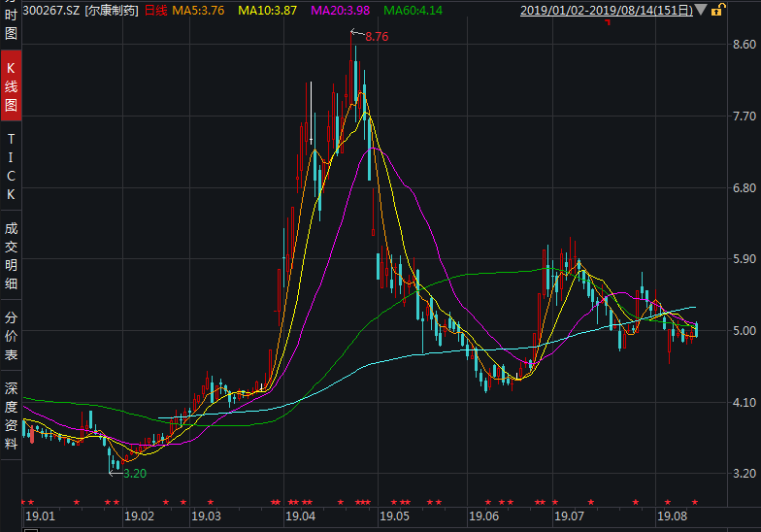The image size is (761, 532).
Task: Click the 6.80 price axis label
Action: coord(744,188)
